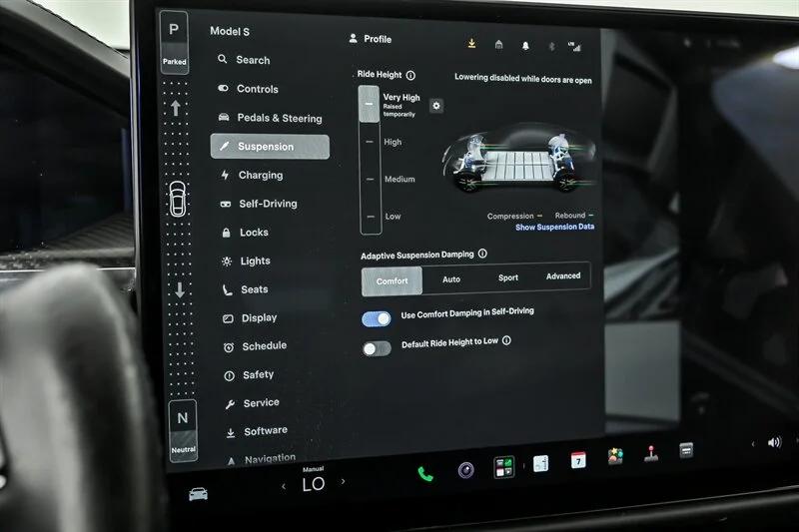Image resolution: width=799 pixels, height=532 pixels.
Task: Open Self-Driving settings
Action: 259,204
